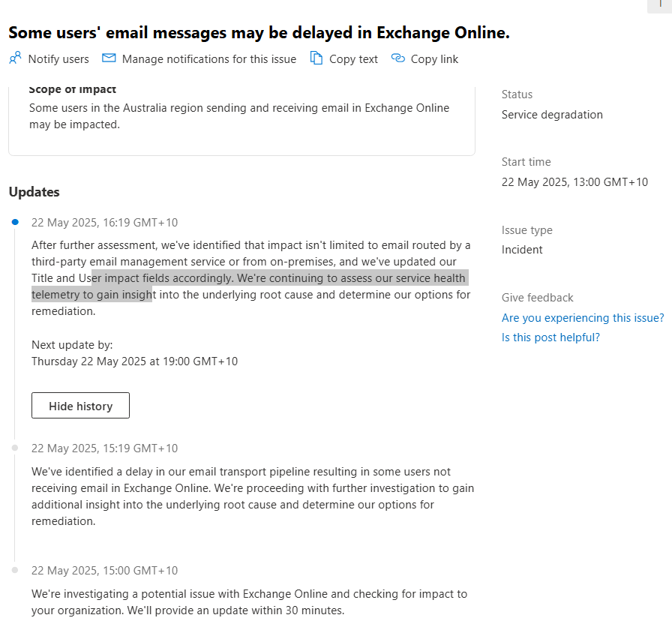Click the 22 May 2025, 16:19 timestamp
Viewport: 672px width, 627px height.
tap(104, 223)
